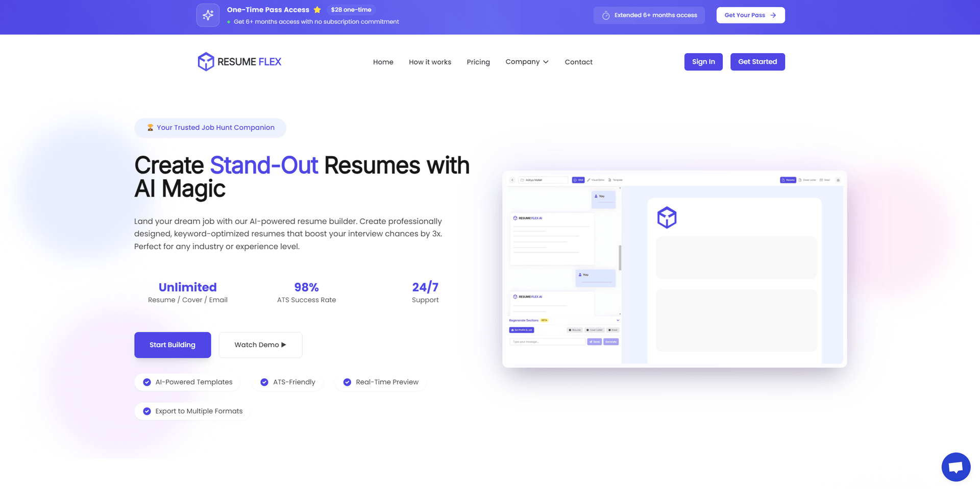Open the Pricing page from navigation

tap(478, 62)
